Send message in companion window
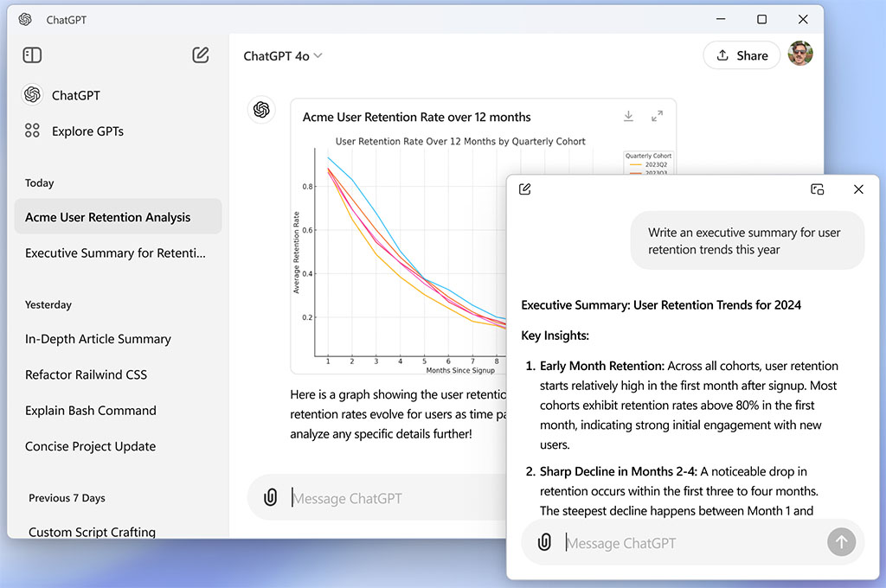 841,542
